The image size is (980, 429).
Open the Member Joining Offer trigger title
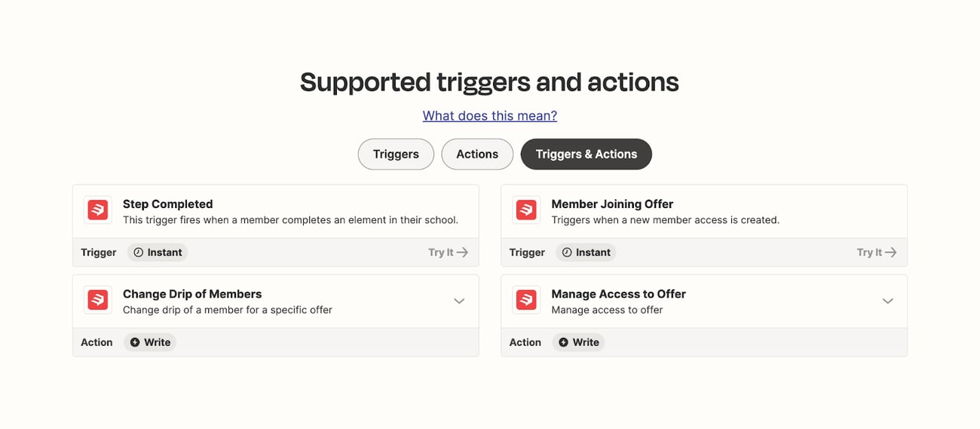(x=612, y=204)
